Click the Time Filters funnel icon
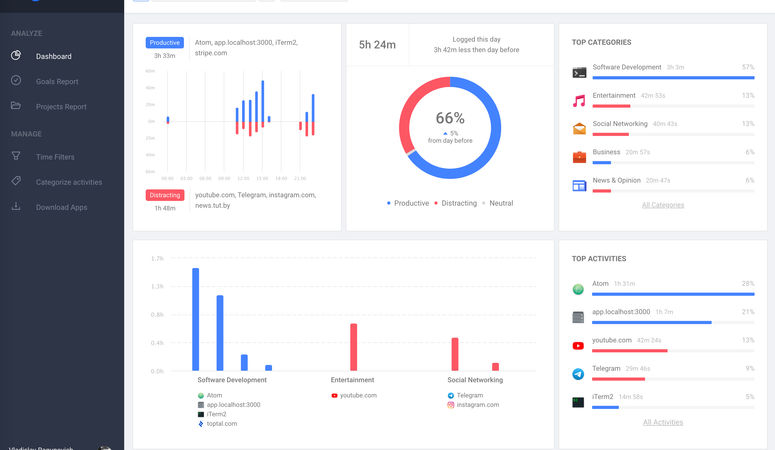The width and height of the screenshot is (775, 450). point(16,156)
